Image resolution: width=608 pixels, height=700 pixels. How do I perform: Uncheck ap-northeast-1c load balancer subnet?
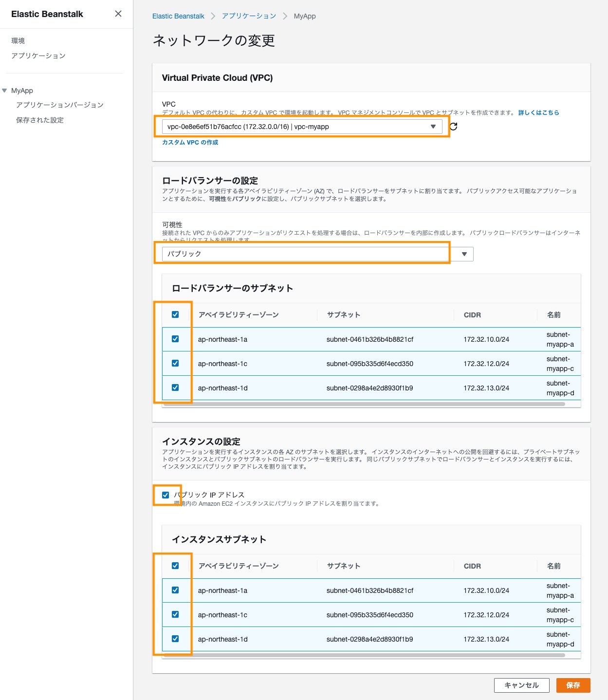[175, 363]
